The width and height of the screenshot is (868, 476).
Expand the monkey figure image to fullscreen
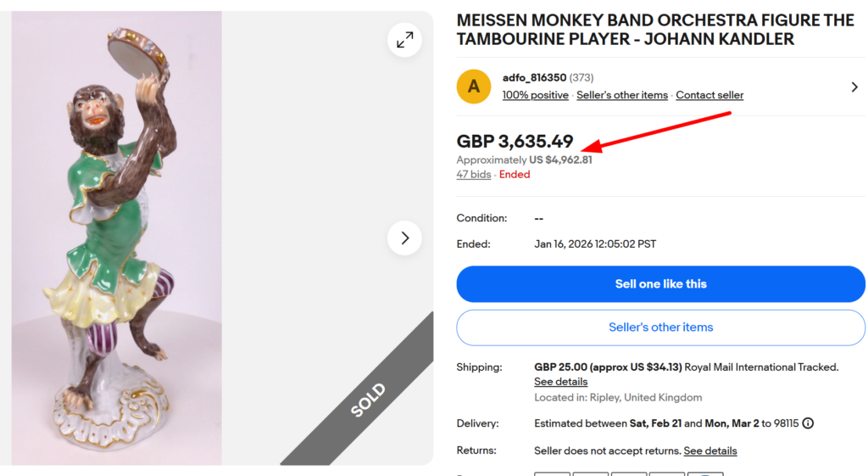coord(405,40)
